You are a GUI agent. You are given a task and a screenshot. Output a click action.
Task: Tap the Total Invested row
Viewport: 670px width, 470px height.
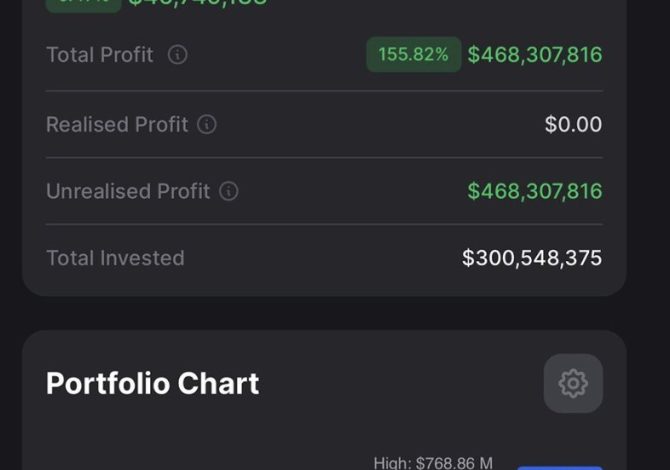pyautogui.click(x=323, y=258)
